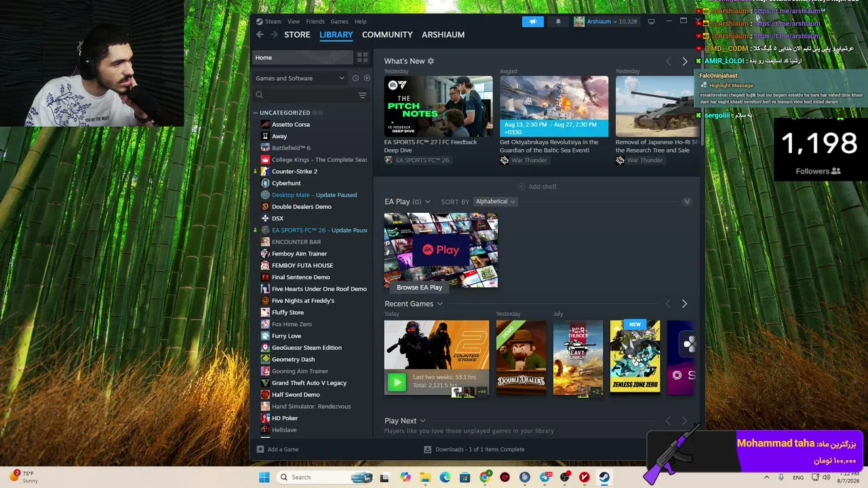The height and width of the screenshot is (488, 868).
Task: Select Half Sword Demo in the list
Action: pos(296,394)
